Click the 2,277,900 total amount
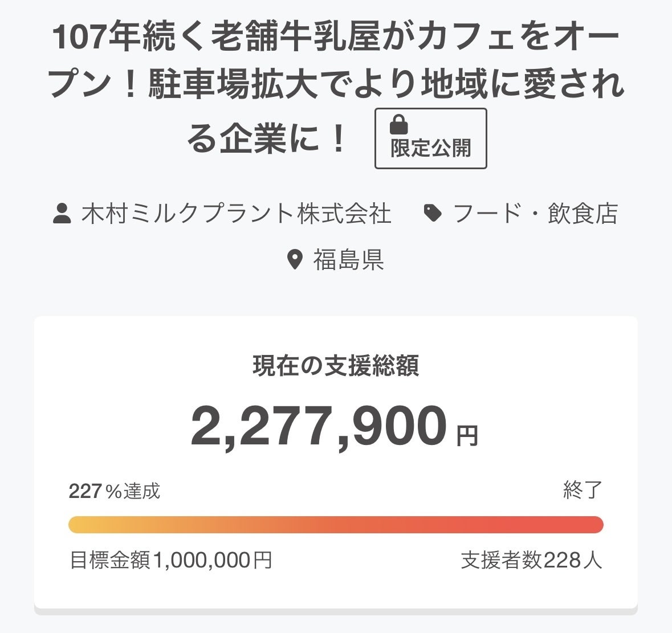The width and height of the screenshot is (672, 633). coord(319,426)
